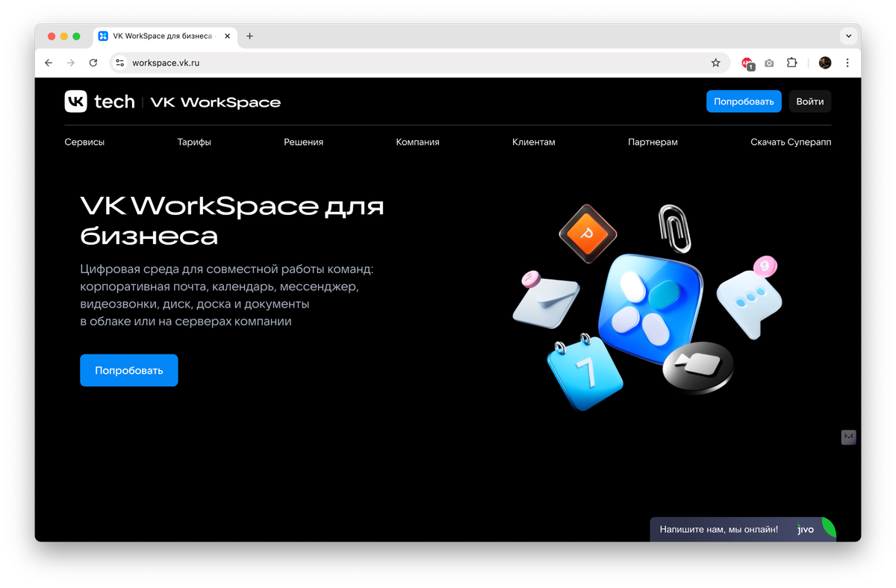Click the large Попробовать button under description
The width and height of the screenshot is (896, 588).
(x=129, y=370)
